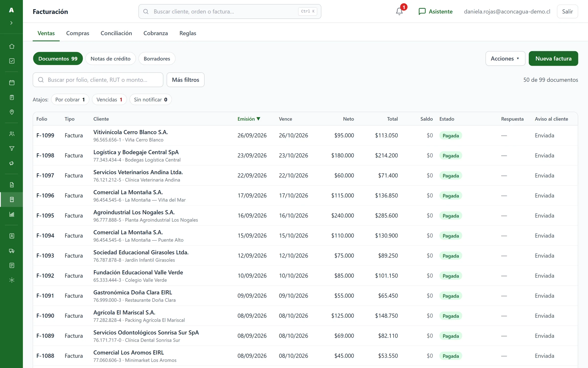This screenshot has width=588, height=368.
Task: Open the checklist tasks icon in sidebar
Action: click(12, 61)
